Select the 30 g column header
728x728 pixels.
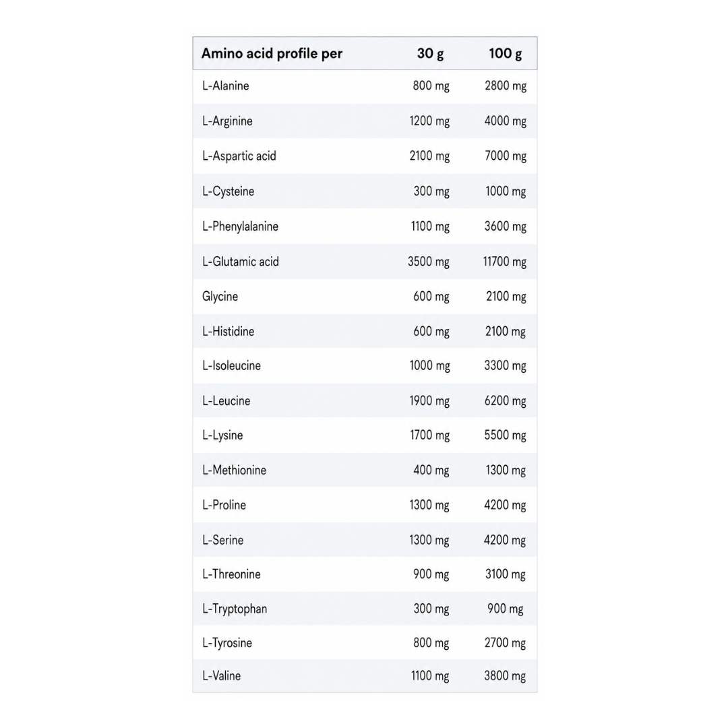(x=430, y=54)
